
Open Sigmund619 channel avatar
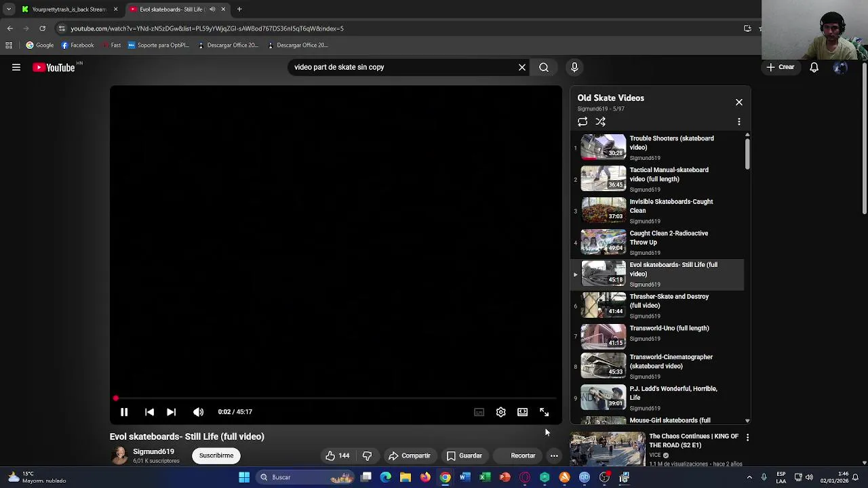[119, 455]
